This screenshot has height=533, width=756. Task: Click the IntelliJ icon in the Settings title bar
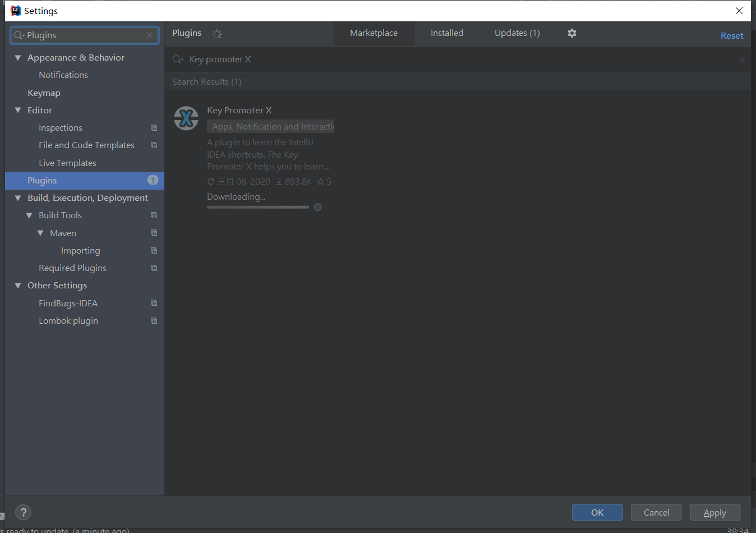(16, 11)
